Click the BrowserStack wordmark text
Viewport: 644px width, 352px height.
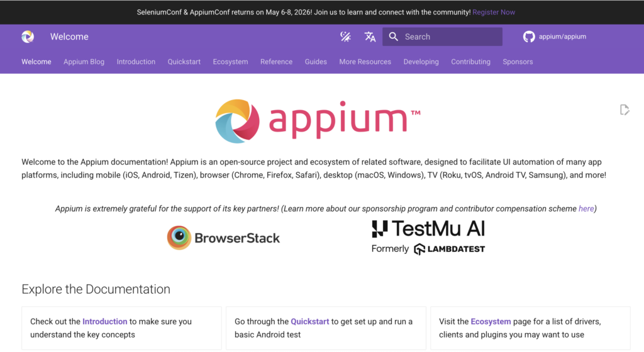pos(237,237)
